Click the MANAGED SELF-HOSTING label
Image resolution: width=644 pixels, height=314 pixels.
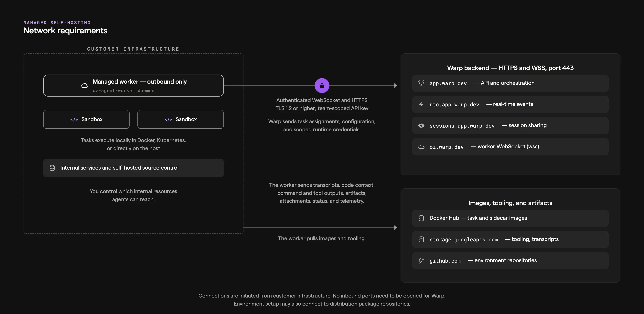(57, 23)
